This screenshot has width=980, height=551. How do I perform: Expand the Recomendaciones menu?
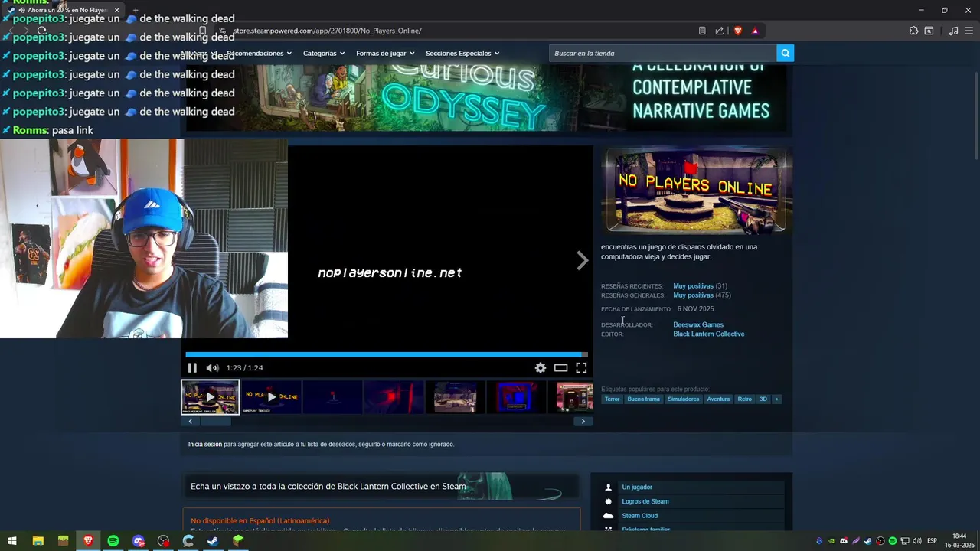(x=260, y=53)
